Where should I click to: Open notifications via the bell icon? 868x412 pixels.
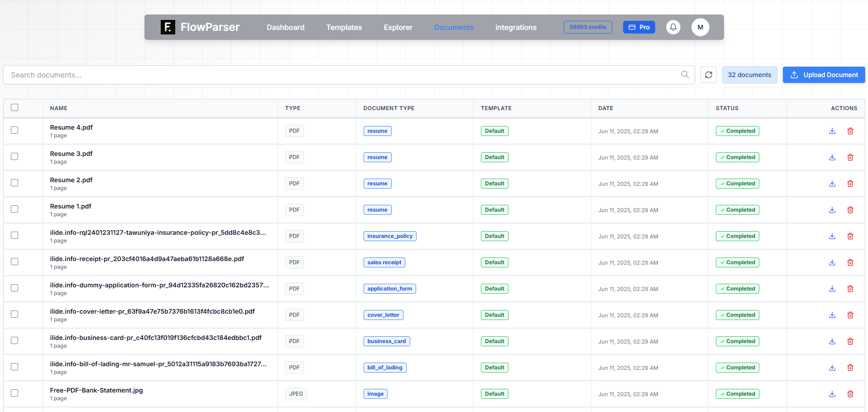pos(673,27)
